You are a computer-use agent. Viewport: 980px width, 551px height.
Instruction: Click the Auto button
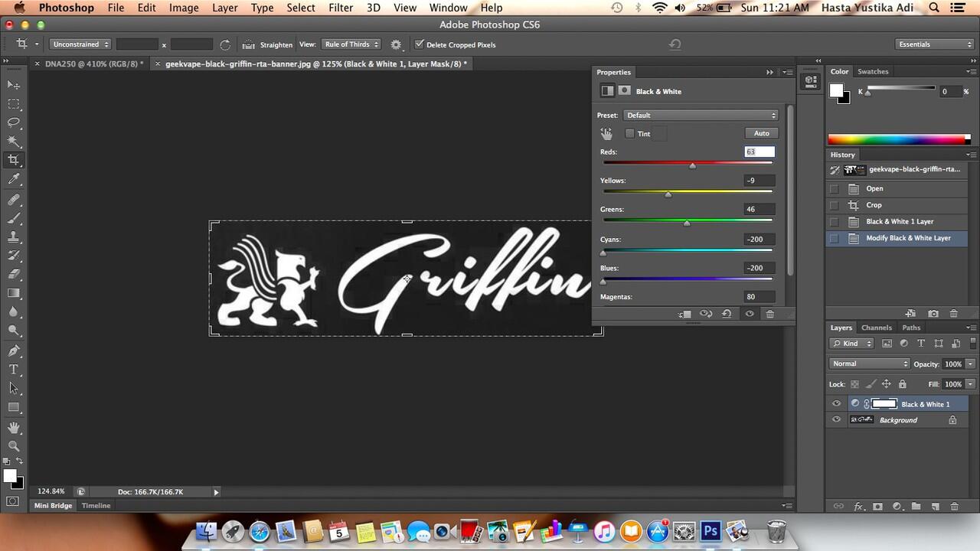point(761,133)
